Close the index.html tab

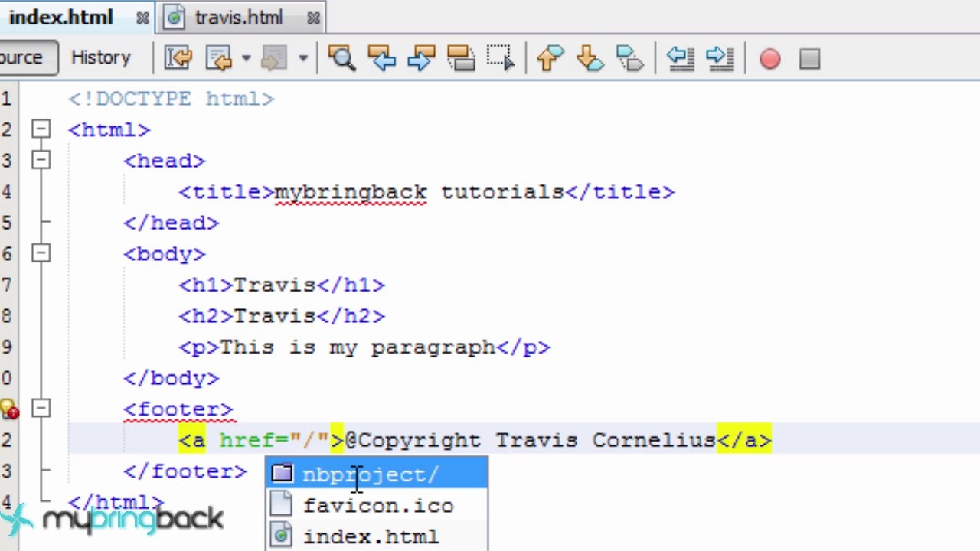pyautogui.click(x=142, y=18)
